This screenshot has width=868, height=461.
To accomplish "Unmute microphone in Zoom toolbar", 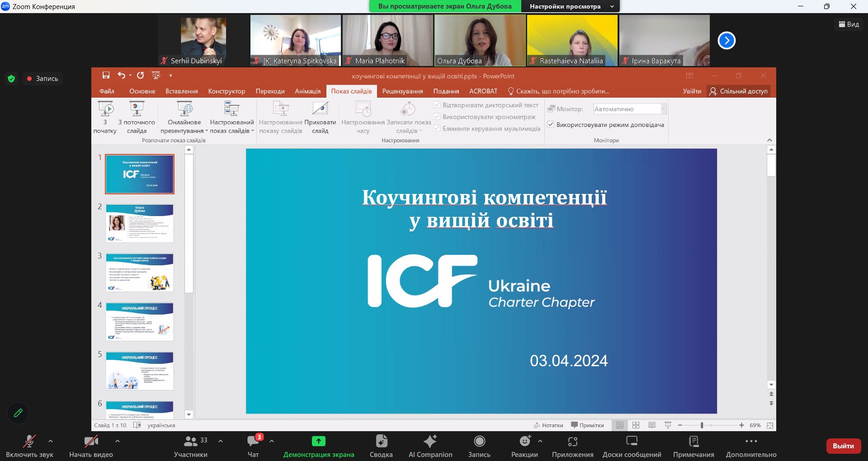I will (x=29, y=446).
